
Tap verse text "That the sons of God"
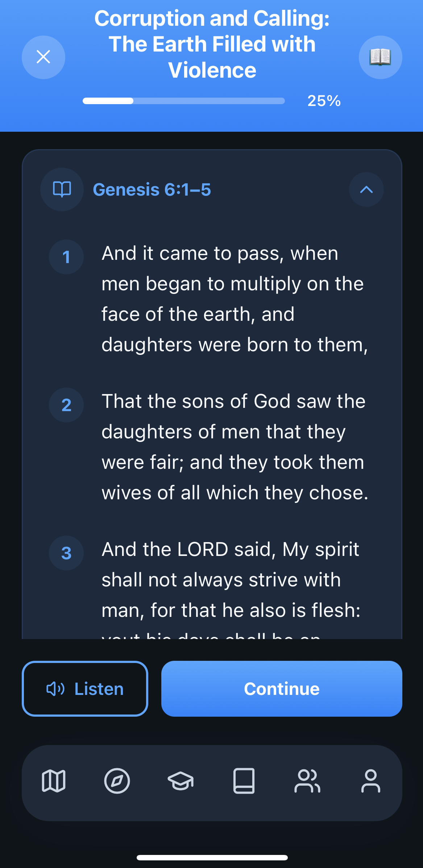[233, 401]
